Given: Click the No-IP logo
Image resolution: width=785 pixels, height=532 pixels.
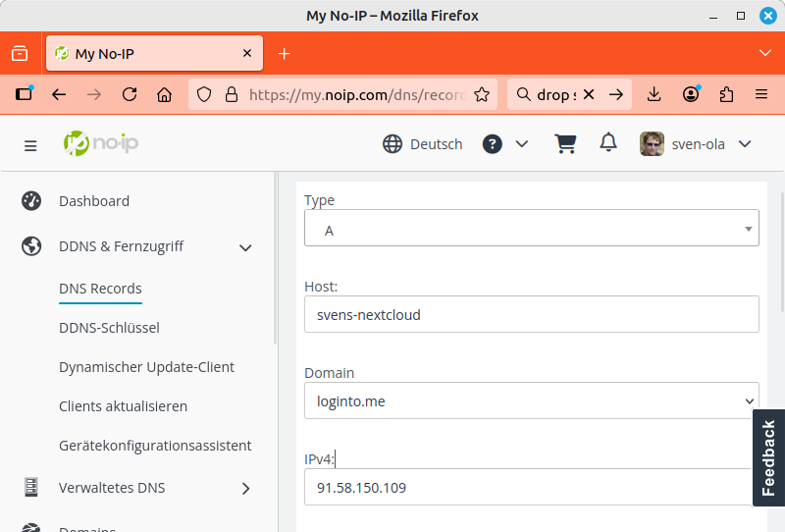Looking at the screenshot, I should pos(101,143).
